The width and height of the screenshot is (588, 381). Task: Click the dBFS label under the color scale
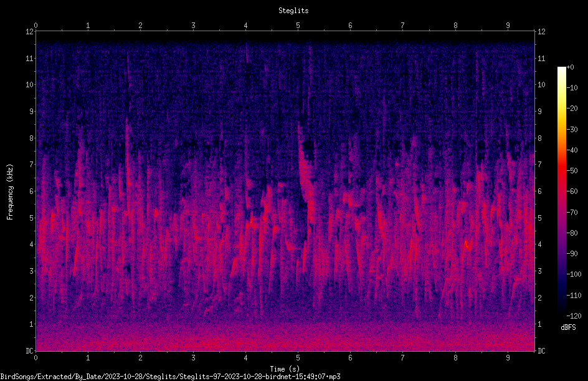coord(568,327)
